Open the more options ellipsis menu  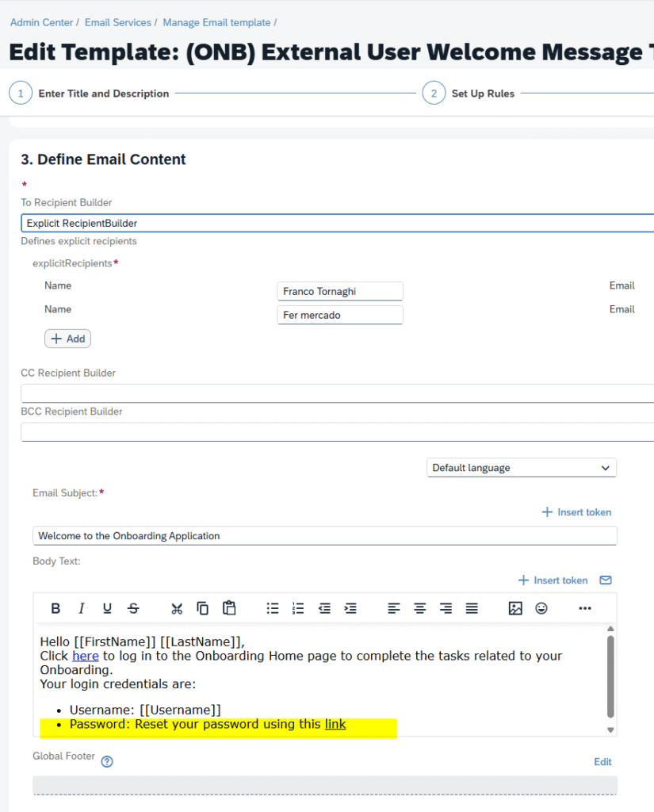[x=585, y=608]
